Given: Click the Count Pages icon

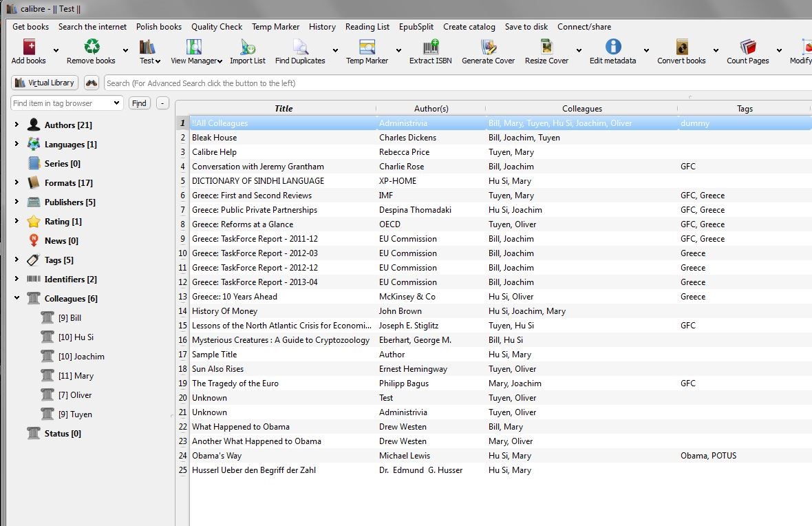Looking at the screenshot, I should click(747, 48).
